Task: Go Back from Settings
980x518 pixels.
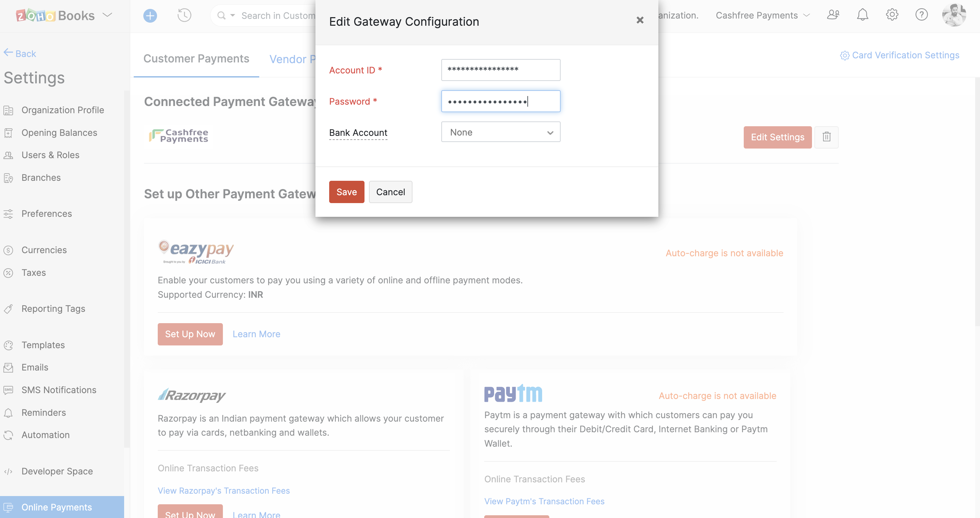Action: point(20,53)
